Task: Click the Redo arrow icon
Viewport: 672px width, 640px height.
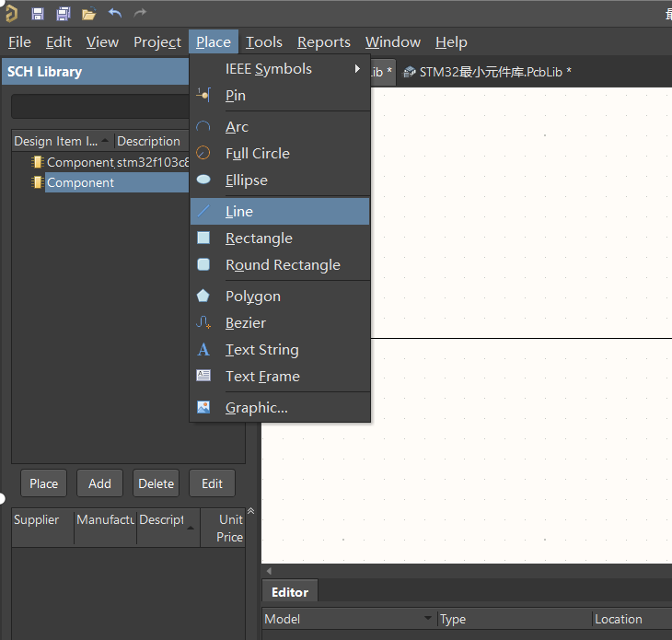Action: (x=140, y=13)
